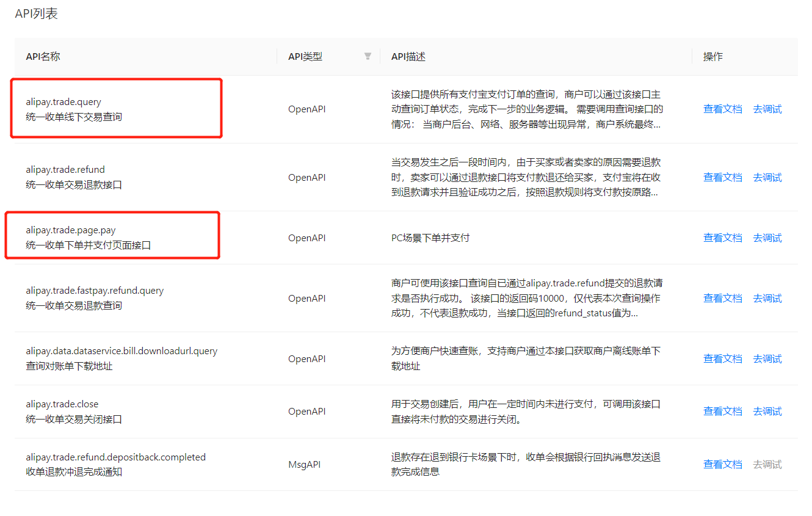Open 查看文档 for bill.downloadurl.query row
812x516 pixels.
tap(723, 359)
